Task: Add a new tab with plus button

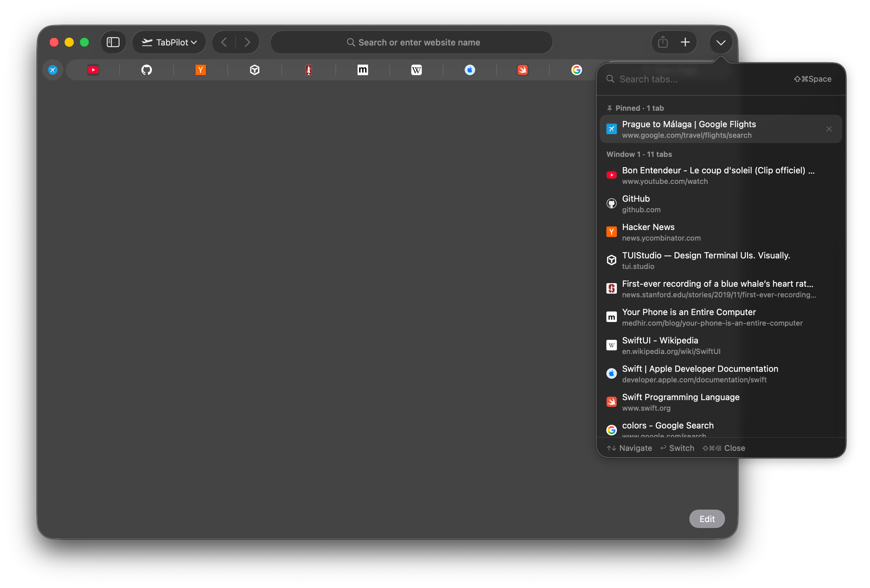Action: [x=685, y=42]
